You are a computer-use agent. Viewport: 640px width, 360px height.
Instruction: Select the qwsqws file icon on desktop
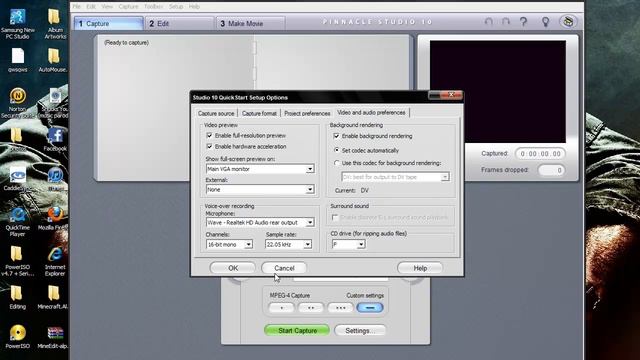pos(18,60)
